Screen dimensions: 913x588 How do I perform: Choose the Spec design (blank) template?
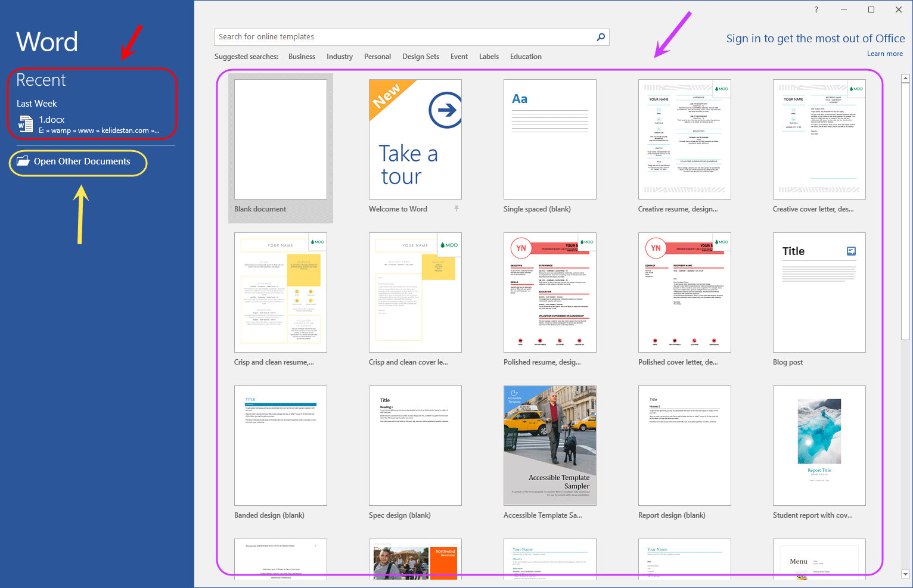[415, 446]
